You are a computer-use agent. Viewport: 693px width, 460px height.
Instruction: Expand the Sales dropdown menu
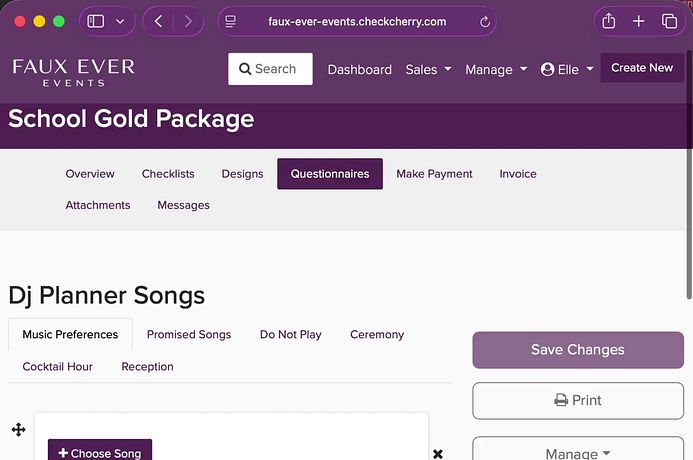tap(428, 69)
